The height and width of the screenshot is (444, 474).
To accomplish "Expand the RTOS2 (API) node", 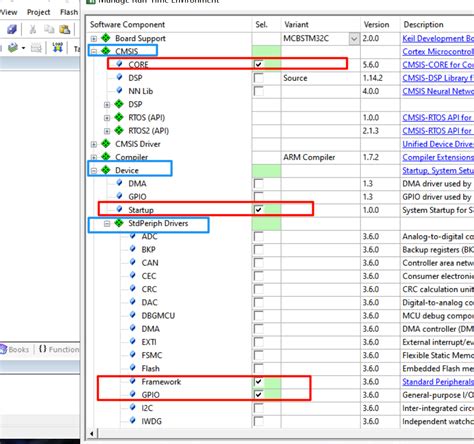I will point(107,131).
